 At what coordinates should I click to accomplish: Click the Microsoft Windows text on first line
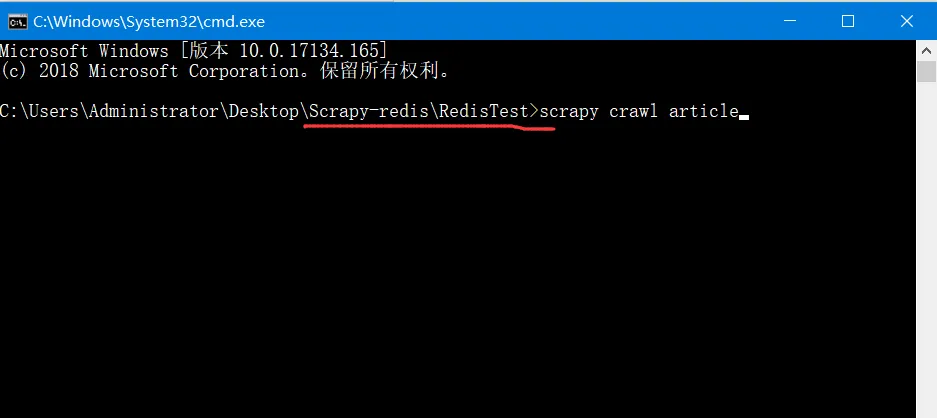[84, 50]
